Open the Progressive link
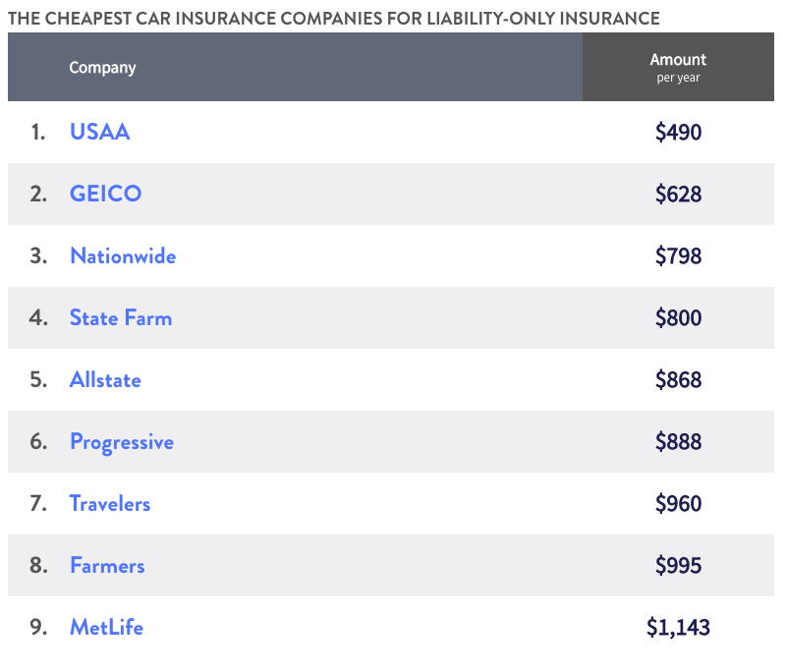 point(121,442)
